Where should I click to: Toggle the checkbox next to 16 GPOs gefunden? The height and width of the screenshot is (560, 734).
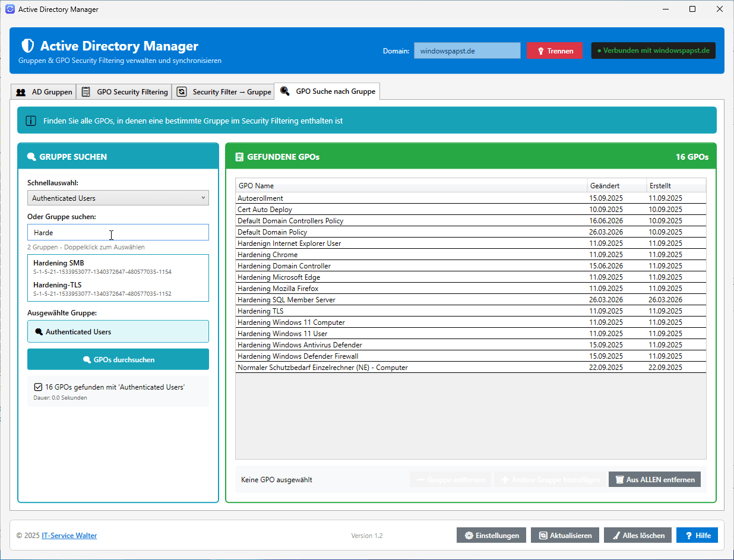[38, 387]
